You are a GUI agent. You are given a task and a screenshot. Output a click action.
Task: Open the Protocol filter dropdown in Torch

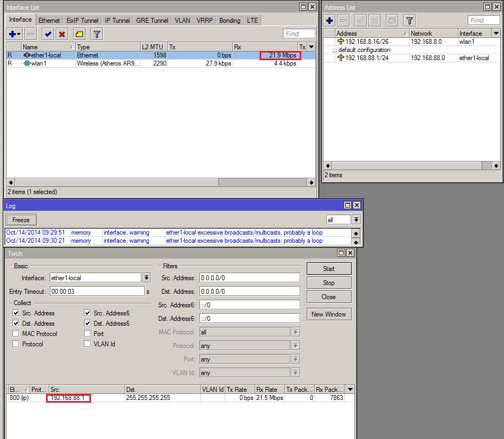click(x=296, y=345)
